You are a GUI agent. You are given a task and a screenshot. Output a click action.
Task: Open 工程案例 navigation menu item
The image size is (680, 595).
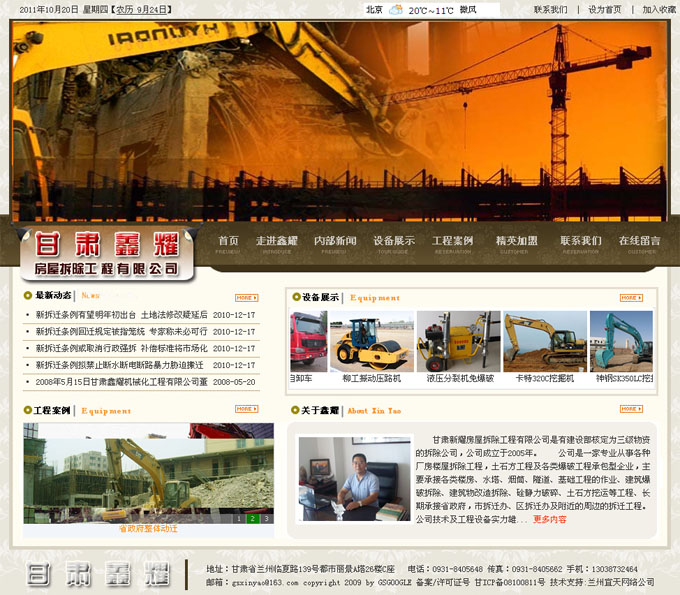[452, 242]
